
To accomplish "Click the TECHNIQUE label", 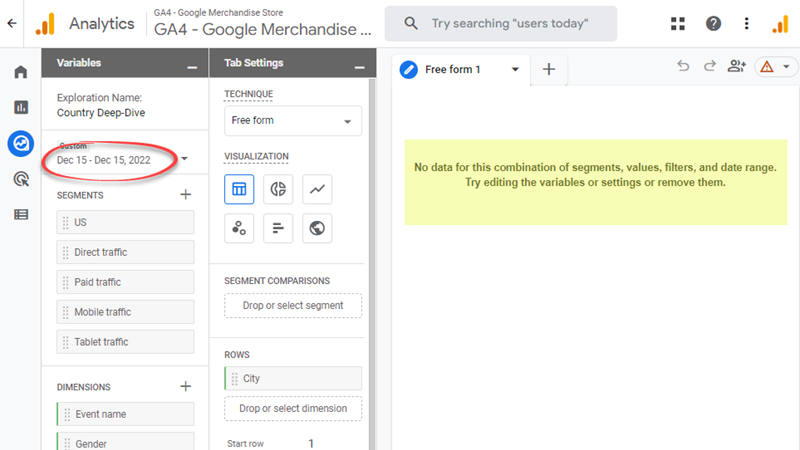I will (248, 94).
